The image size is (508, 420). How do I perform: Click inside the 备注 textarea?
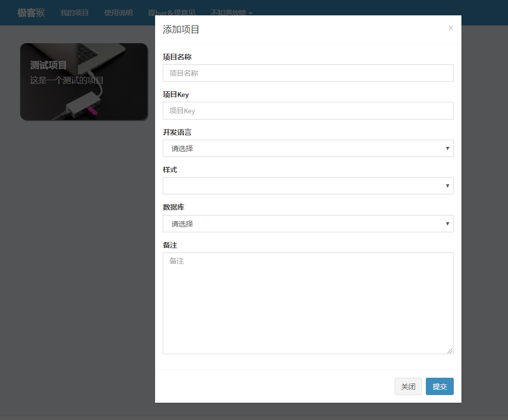[308, 303]
